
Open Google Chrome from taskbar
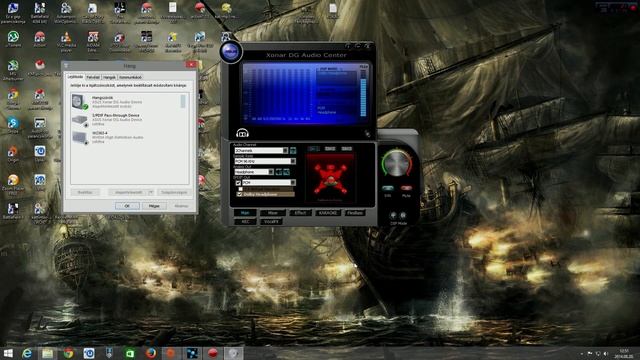[69, 353]
